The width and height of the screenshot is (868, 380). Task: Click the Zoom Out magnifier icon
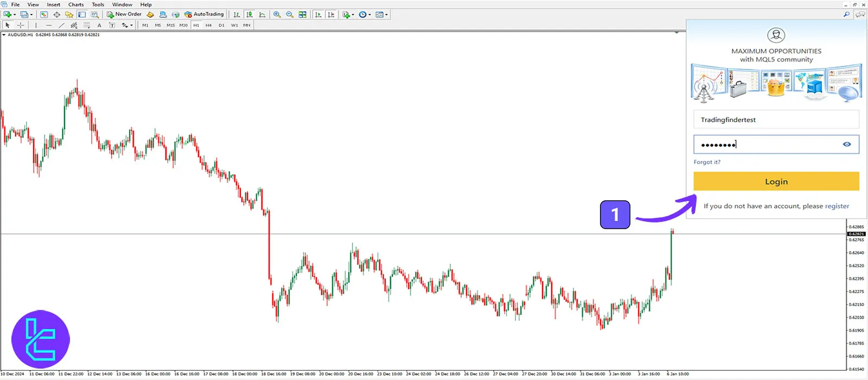coord(290,15)
